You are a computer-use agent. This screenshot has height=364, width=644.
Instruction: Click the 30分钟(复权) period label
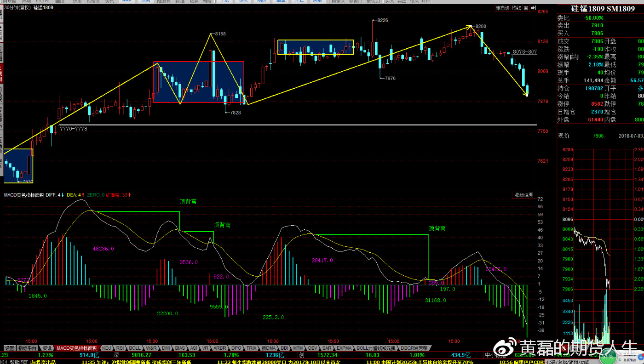(18, 8)
